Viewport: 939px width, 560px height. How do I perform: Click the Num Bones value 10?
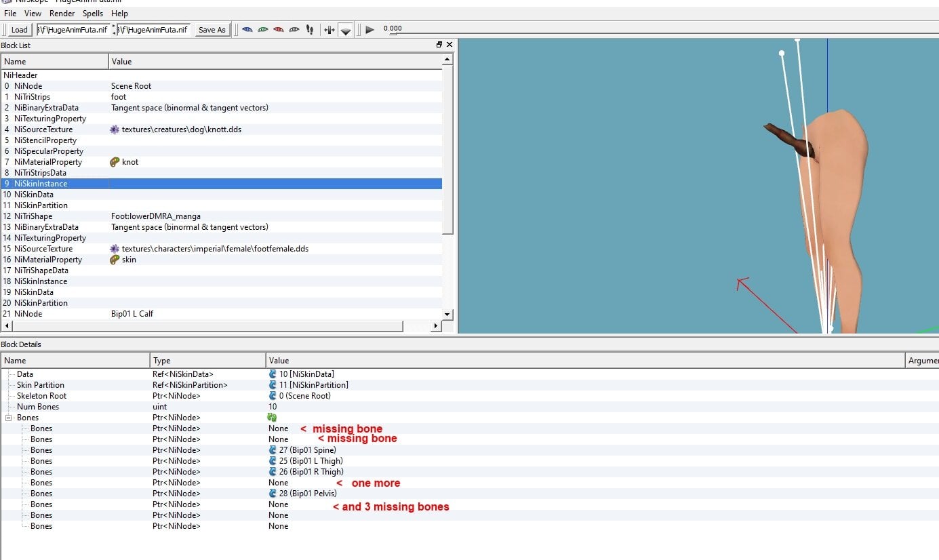coord(273,407)
